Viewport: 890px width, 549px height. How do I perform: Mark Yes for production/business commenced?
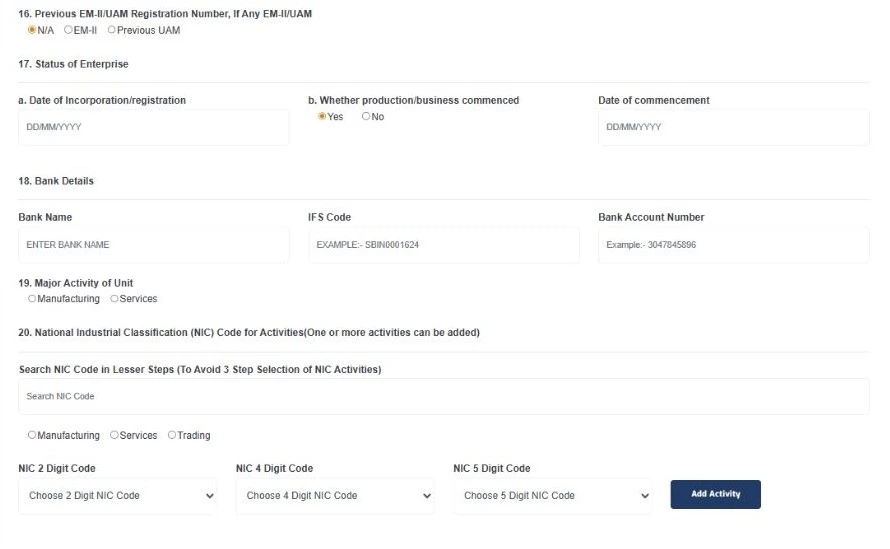[x=322, y=117]
